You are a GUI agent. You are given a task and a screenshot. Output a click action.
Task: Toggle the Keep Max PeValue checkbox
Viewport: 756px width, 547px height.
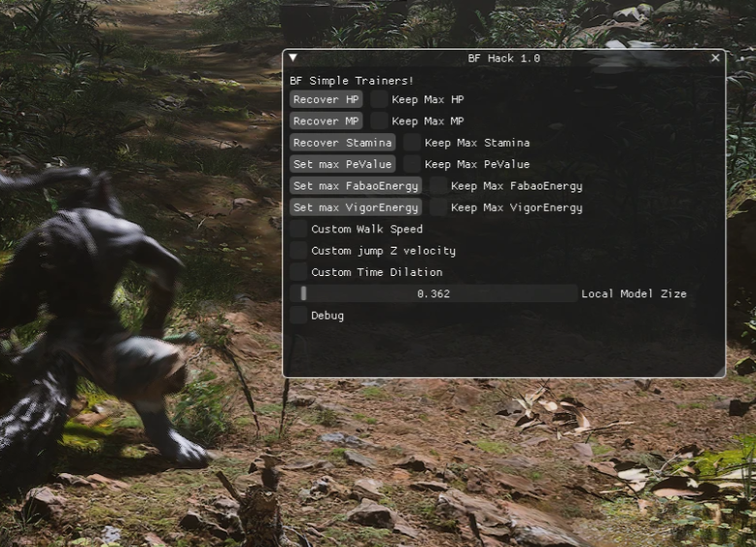412,164
